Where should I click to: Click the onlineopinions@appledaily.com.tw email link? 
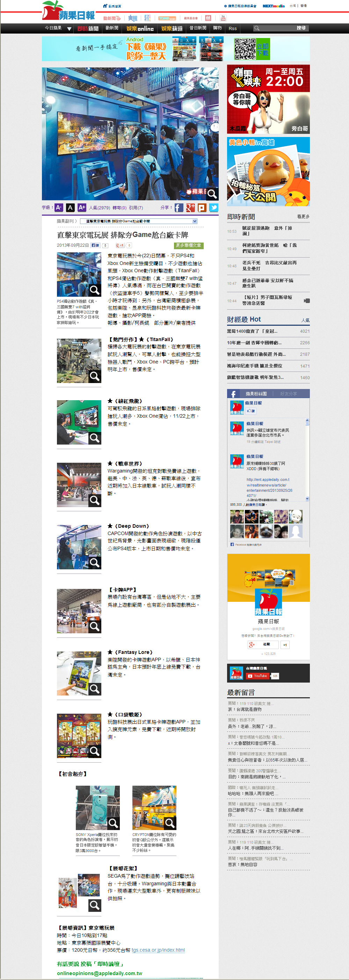[x=100, y=973]
